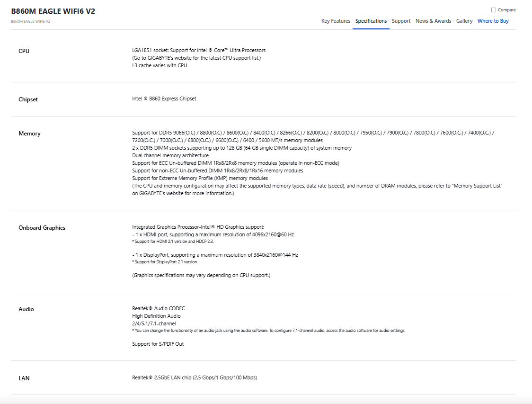
Task: Click the non-ECC Un-buffered DIMM line
Action: (217, 171)
